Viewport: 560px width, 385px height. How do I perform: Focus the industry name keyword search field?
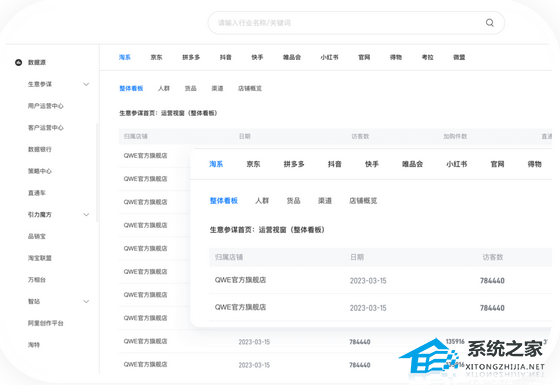coord(356,23)
